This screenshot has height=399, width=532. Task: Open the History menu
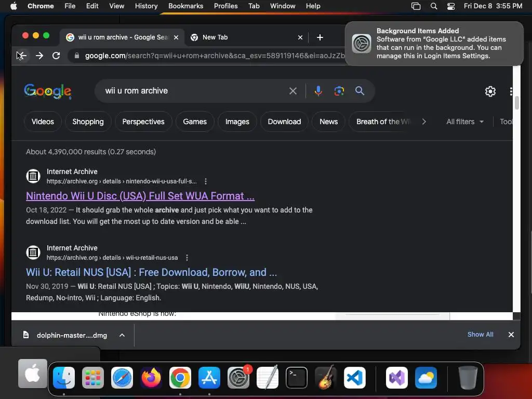[x=146, y=6]
